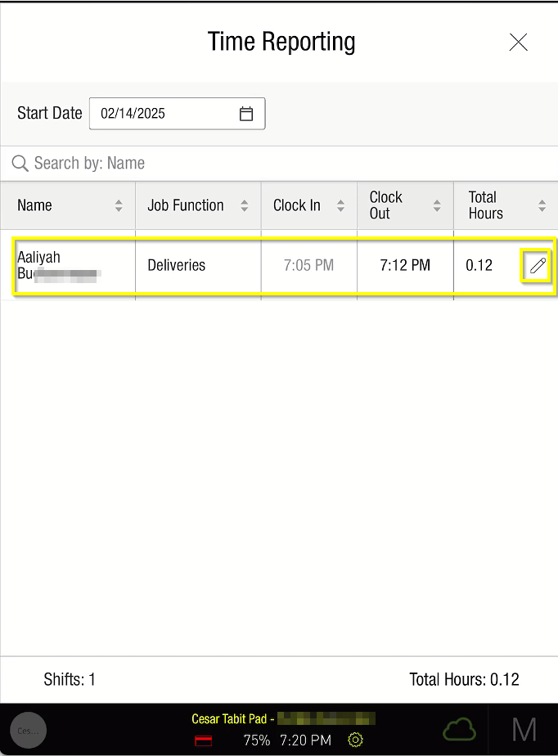This screenshot has height=756, width=558.
Task: Sort by Clock In column arrows
Action: click(x=340, y=205)
